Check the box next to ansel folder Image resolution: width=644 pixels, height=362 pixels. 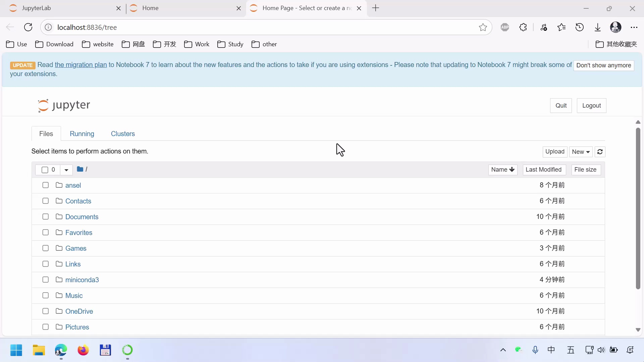46,185
